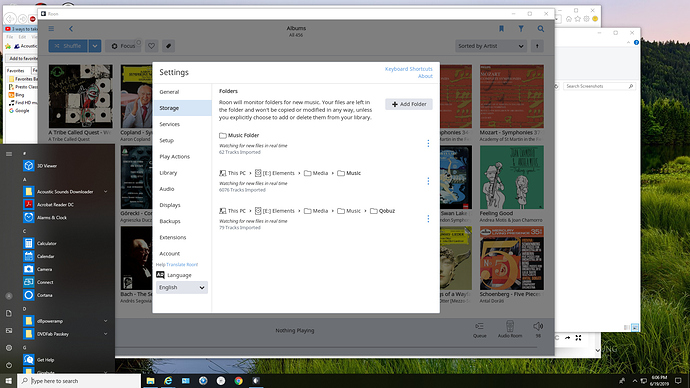Click the tag icon button
690x388 pixels.
[169, 46]
